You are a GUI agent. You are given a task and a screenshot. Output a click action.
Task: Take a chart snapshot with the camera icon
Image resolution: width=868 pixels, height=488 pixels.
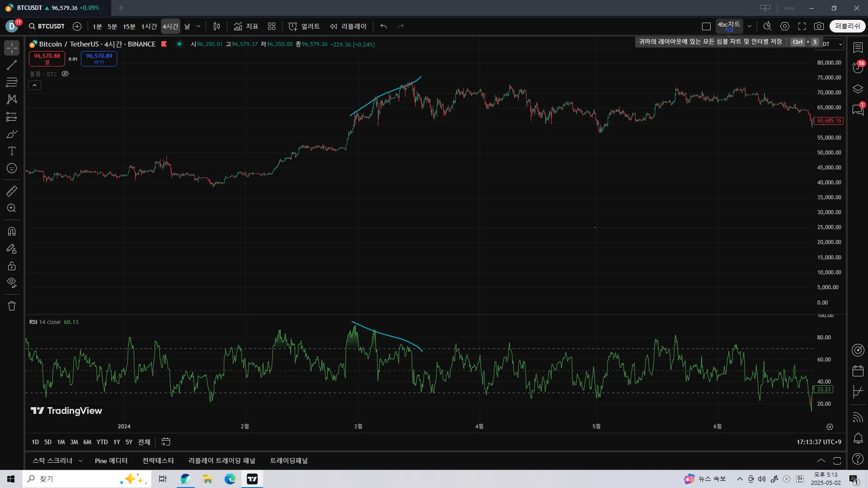[x=819, y=26]
